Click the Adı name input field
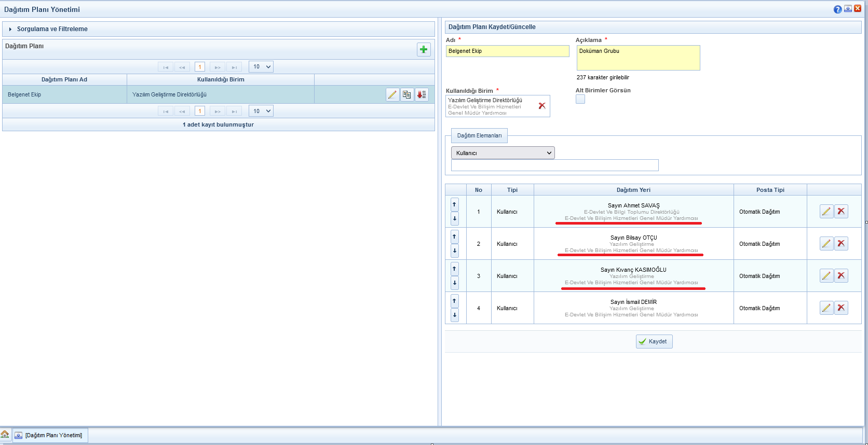Screen dimensions: 868x445 click(x=507, y=51)
